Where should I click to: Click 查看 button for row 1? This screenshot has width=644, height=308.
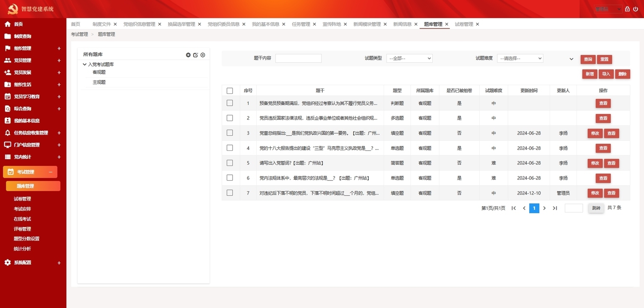click(x=603, y=104)
